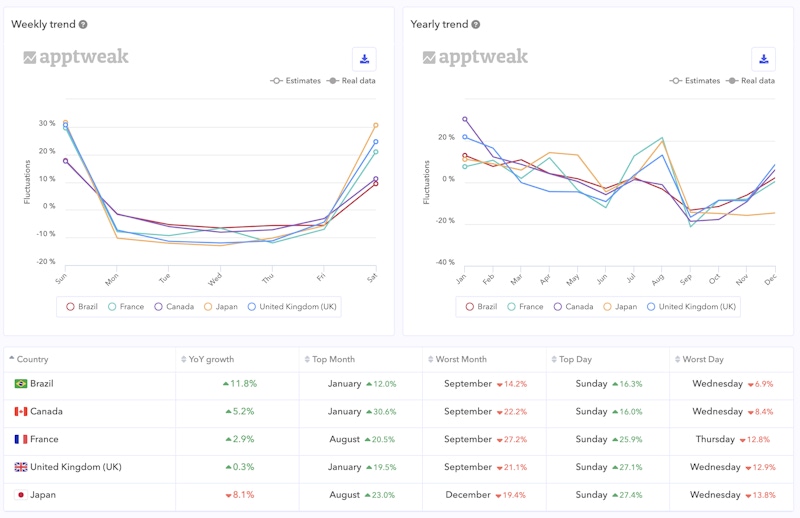Click the Japan flag icon in table
800x518 pixels.
[20, 495]
